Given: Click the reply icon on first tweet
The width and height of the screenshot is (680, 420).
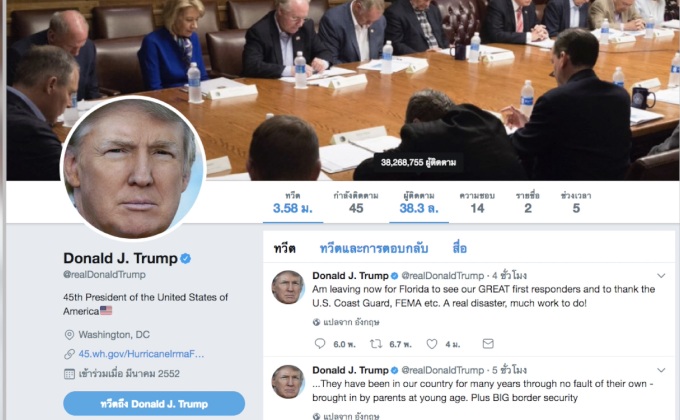Looking at the screenshot, I should coord(320,344).
